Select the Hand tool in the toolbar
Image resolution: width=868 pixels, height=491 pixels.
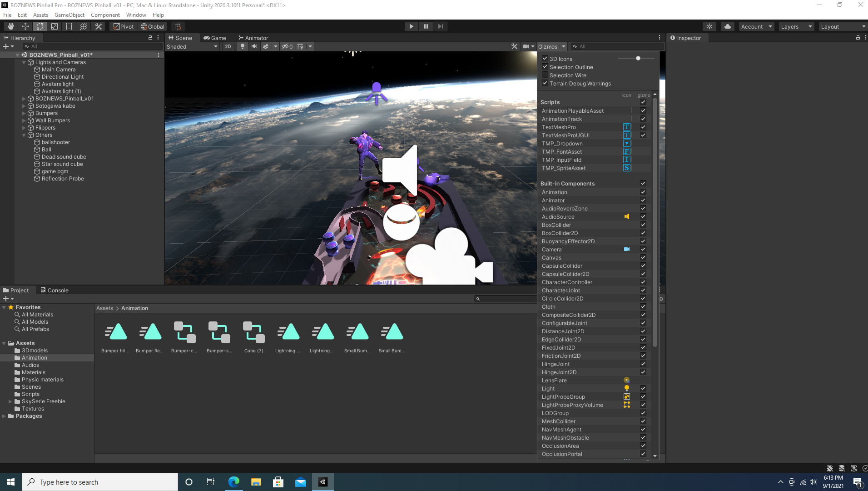point(11,26)
